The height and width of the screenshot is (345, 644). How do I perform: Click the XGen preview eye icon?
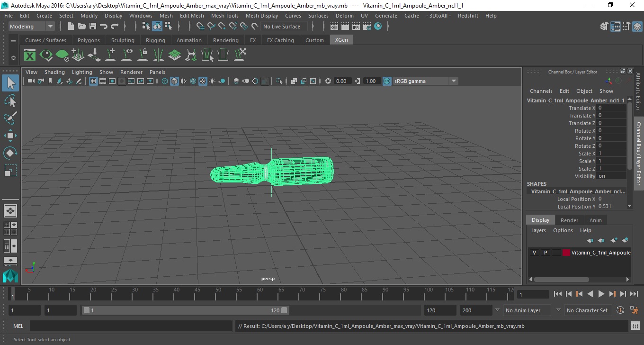coord(46,55)
